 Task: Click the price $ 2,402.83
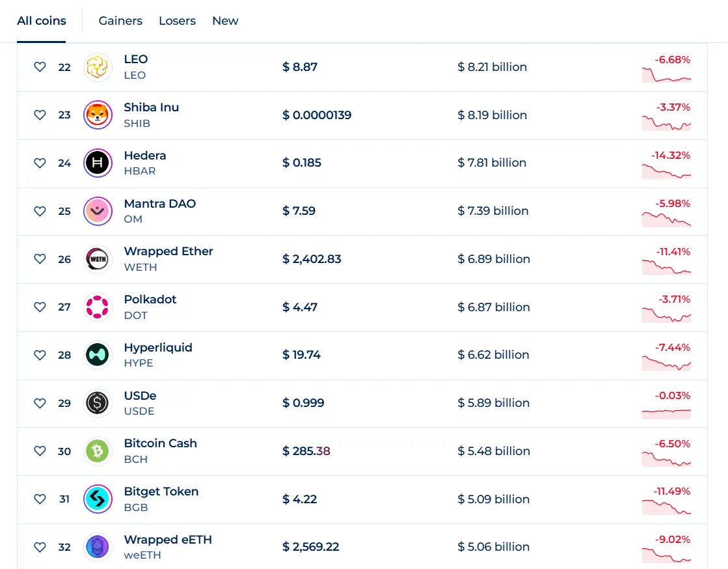point(312,259)
